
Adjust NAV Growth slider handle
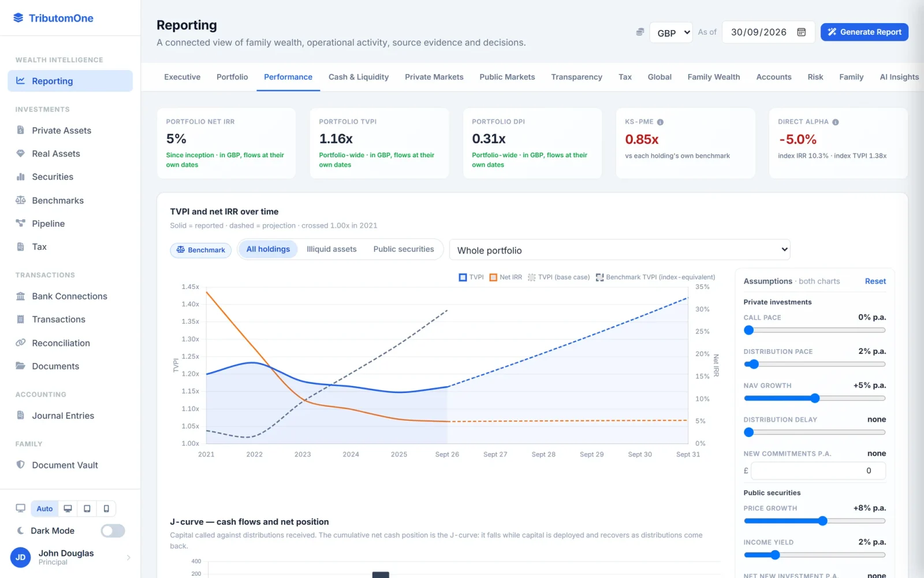click(815, 398)
